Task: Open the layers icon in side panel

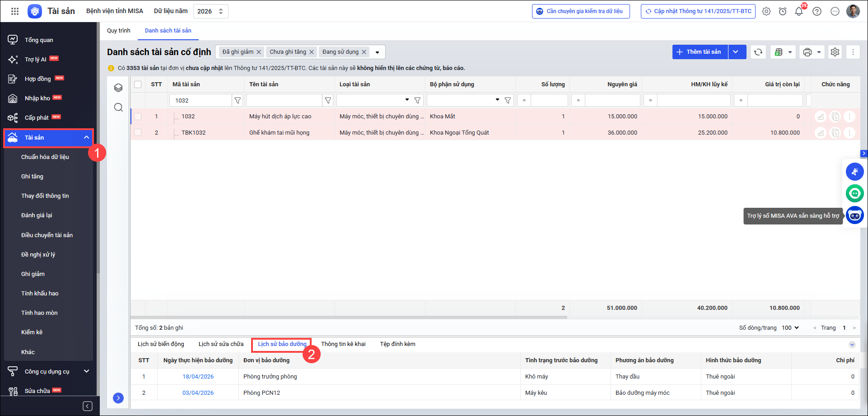Action: (x=118, y=88)
